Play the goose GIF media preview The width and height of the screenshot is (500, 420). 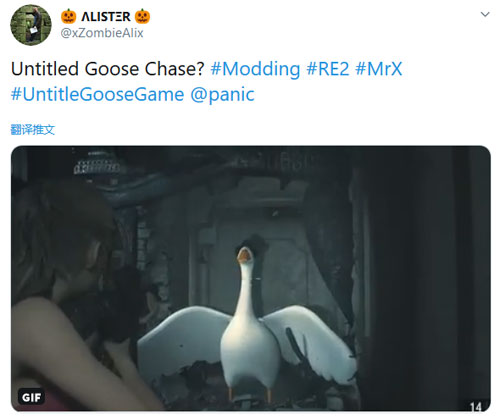tap(251, 278)
